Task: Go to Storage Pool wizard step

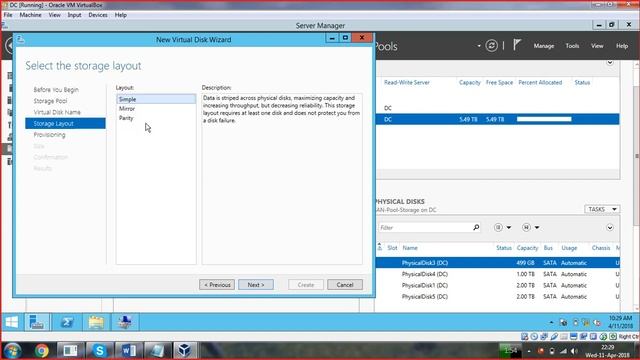Action: click(x=50, y=101)
